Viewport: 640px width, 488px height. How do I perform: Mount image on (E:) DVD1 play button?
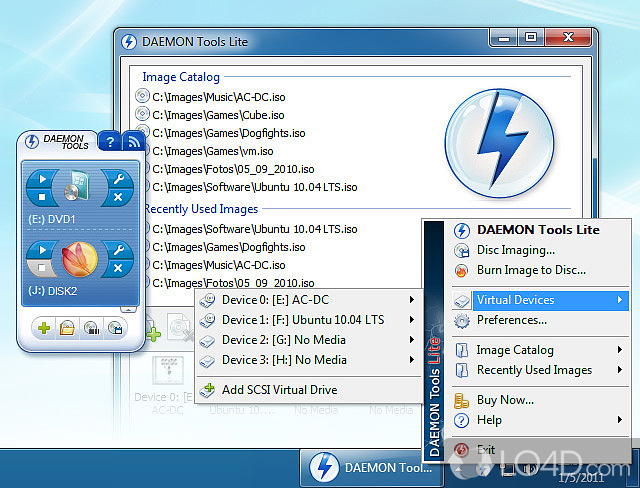pyautogui.click(x=42, y=178)
